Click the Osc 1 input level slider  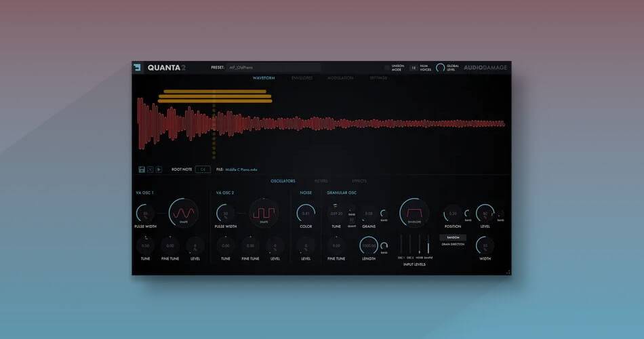pyautogui.click(x=401, y=245)
